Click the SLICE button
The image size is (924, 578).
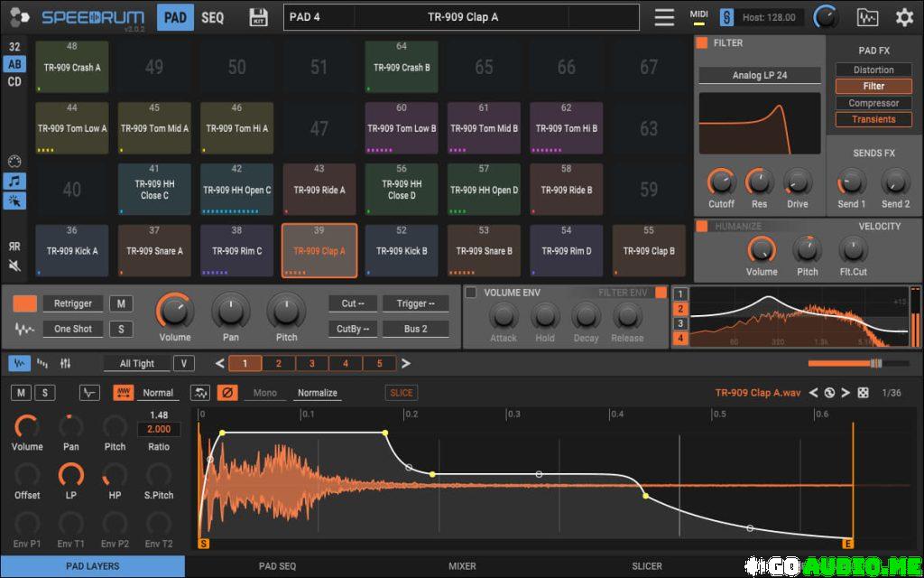click(401, 392)
